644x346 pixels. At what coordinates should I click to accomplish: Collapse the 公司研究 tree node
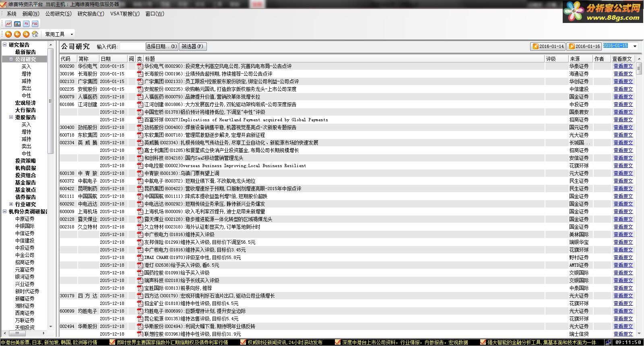tap(11, 59)
